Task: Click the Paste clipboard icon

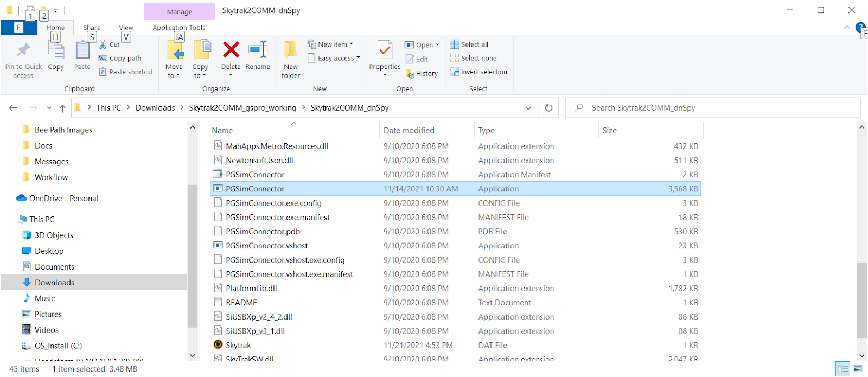Action: pyautogui.click(x=82, y=50)
